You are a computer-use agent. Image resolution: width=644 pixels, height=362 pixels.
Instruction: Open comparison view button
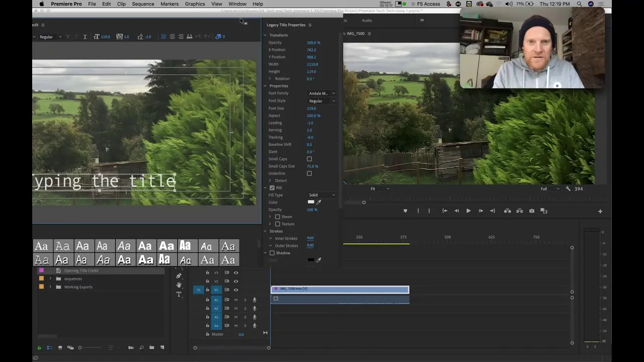[543, 211]
